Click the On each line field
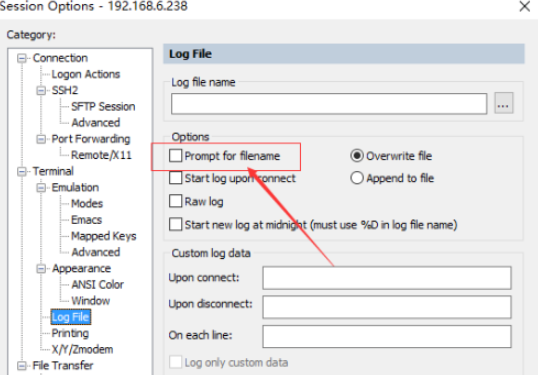 click(387, 337)
